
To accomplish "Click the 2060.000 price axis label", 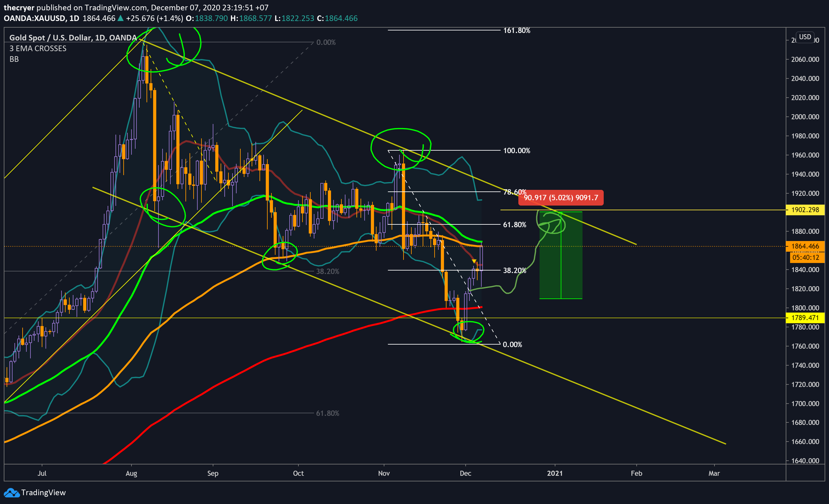I will tap(805, 59).
